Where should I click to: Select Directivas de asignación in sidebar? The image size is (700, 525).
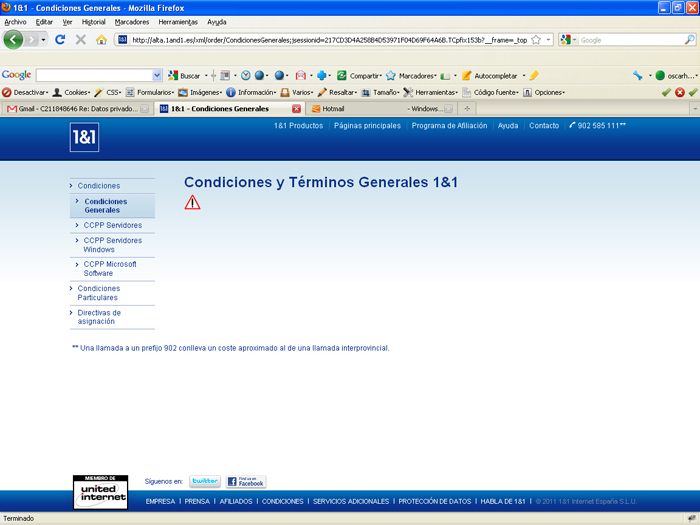[99, 317]
